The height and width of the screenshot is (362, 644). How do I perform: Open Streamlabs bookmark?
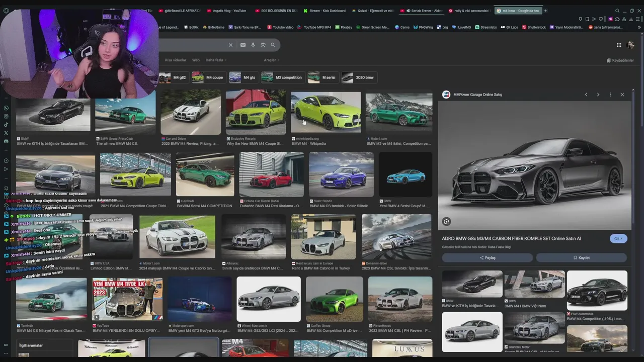486,27
